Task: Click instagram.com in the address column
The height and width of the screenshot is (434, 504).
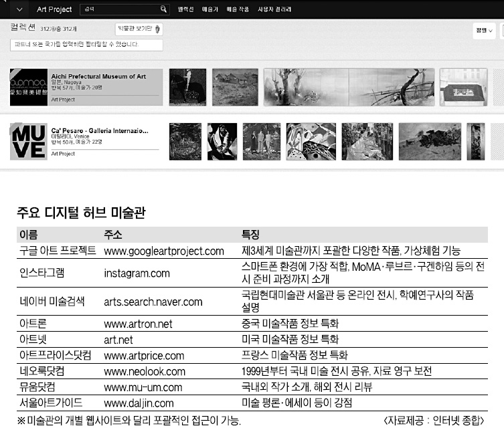Action: pos(137,274)
